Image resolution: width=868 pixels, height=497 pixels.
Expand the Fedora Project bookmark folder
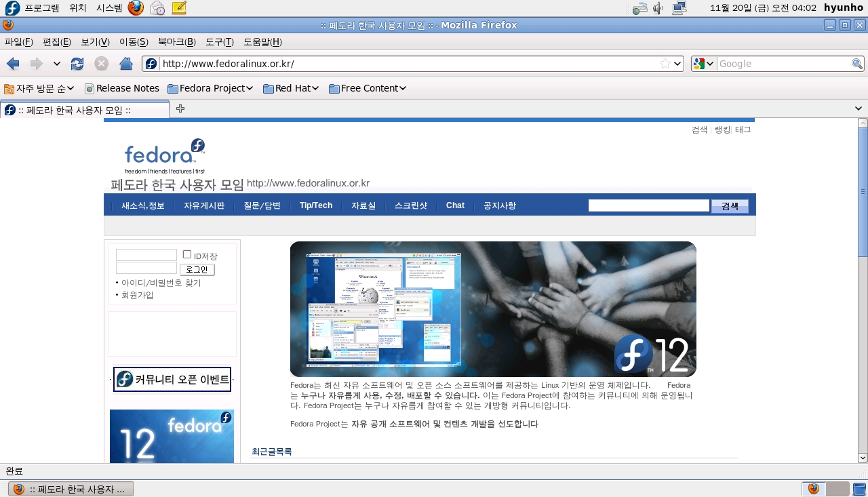210,88
